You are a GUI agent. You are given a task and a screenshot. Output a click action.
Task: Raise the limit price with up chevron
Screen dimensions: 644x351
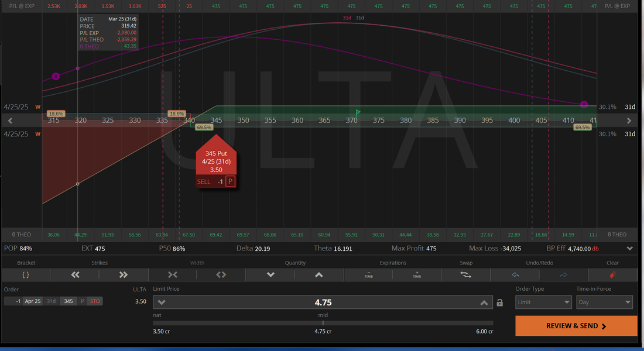pos(484,302)
